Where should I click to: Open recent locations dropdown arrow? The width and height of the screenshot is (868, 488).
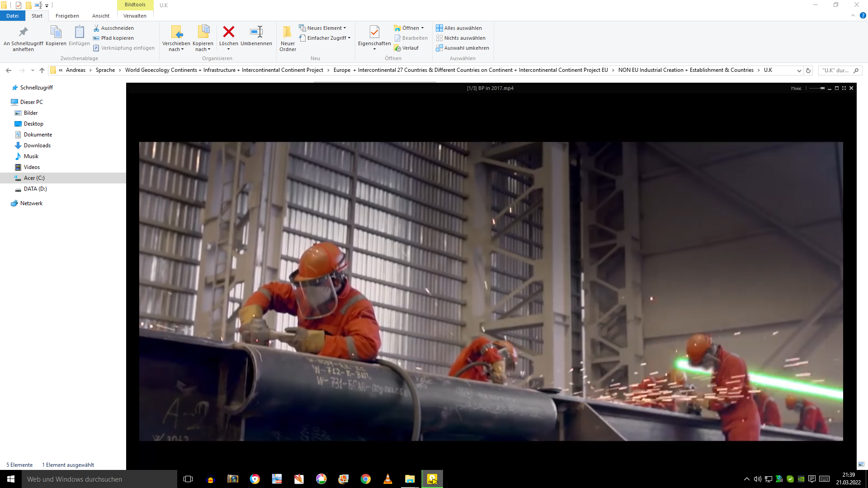click(x=33, y=70)
